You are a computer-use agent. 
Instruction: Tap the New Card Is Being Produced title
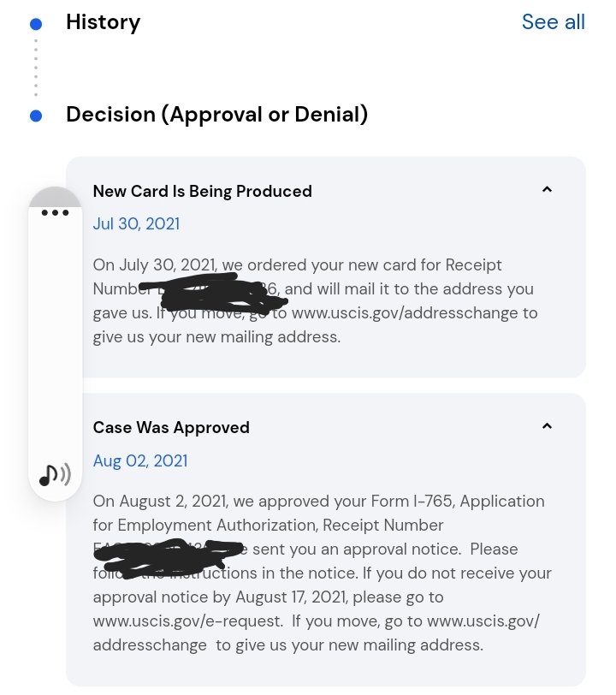coord(202,191)
